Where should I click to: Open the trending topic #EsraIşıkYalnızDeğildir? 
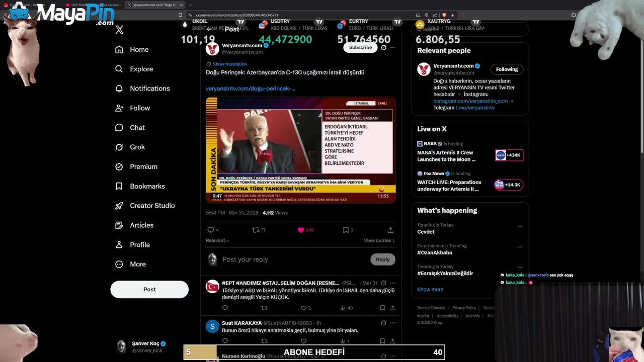pos(445,274)
